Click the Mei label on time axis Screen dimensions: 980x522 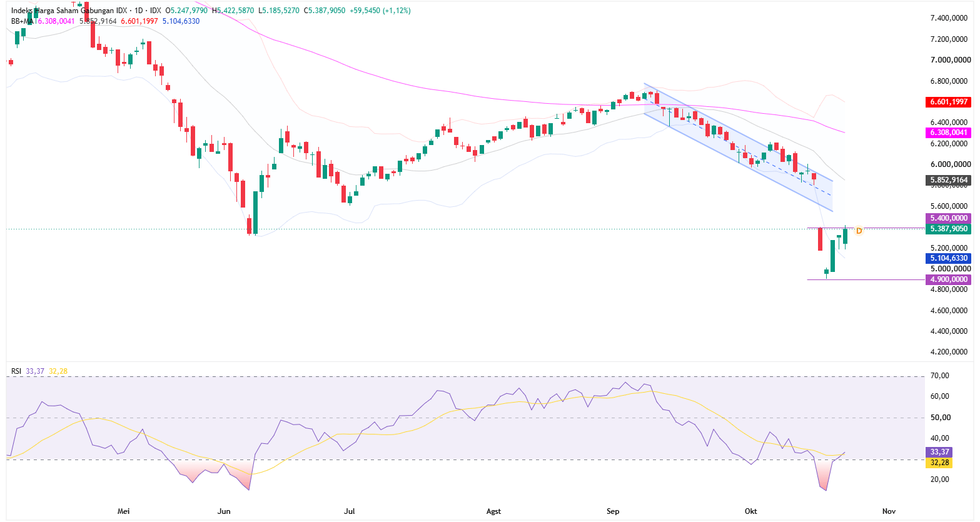coord(124,511)
